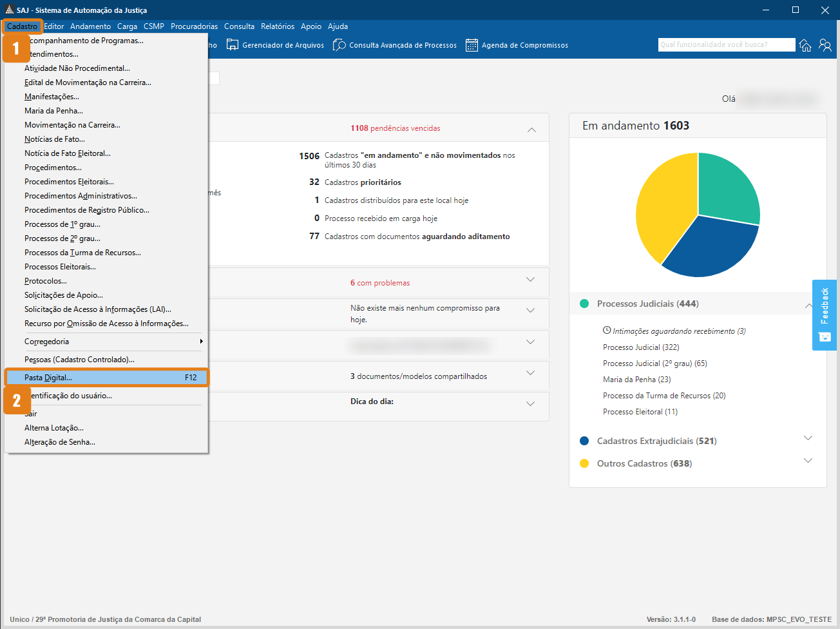Select Processos de 2º grau entry
Image resolution: width=840 pixels, height=629 pixels.
(106, 238)
